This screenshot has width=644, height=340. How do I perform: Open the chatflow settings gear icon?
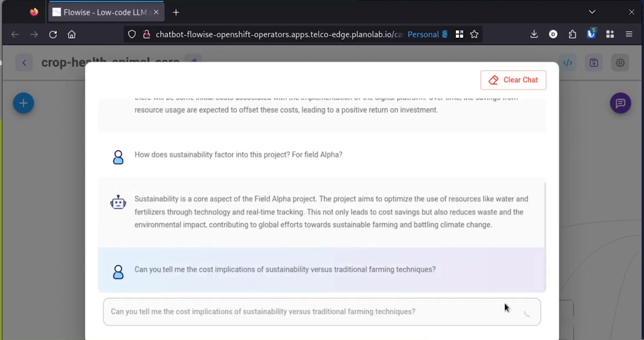pyautogui.click(x=620, y=63)
